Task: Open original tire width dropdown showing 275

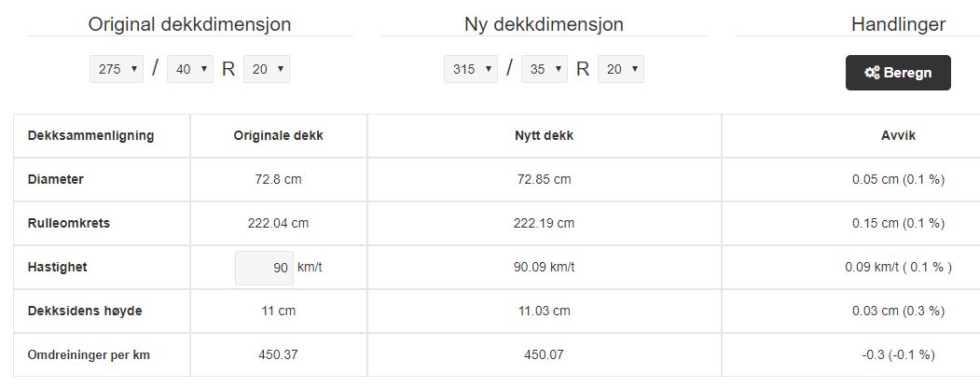Action: (x=117, y=69)
